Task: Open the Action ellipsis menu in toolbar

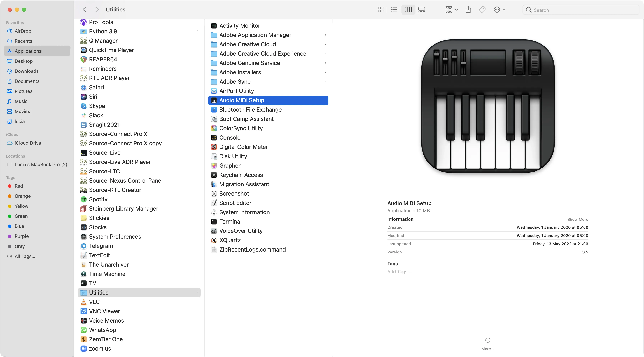Action: click(x=500, y=10)
